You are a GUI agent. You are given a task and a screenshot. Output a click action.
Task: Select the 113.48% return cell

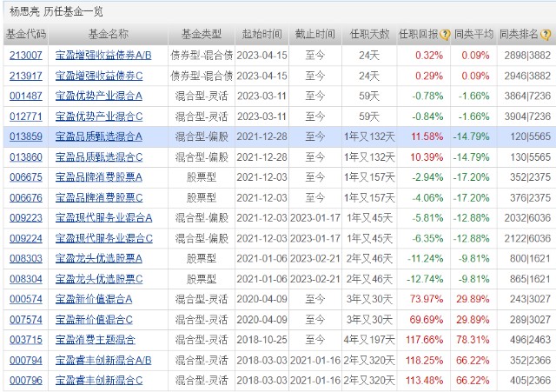(x=425, y=381)
